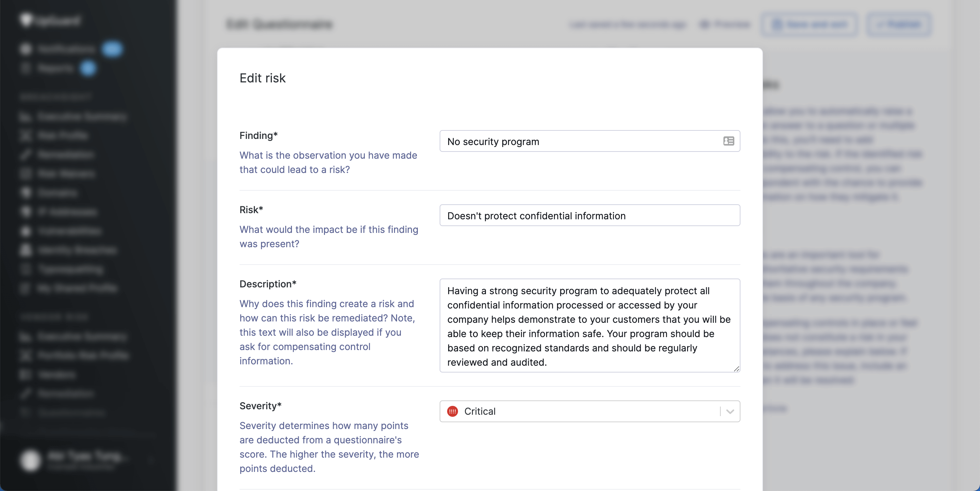Click the 'Finding*' field label
Viewport: 980px width, 491px height.
point(259,136)
